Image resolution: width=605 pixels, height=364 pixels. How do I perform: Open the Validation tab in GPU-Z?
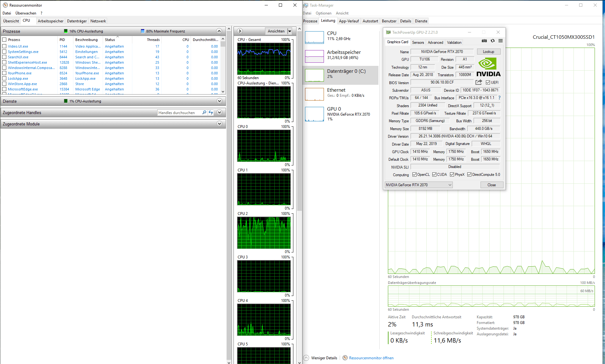(454, 42)
